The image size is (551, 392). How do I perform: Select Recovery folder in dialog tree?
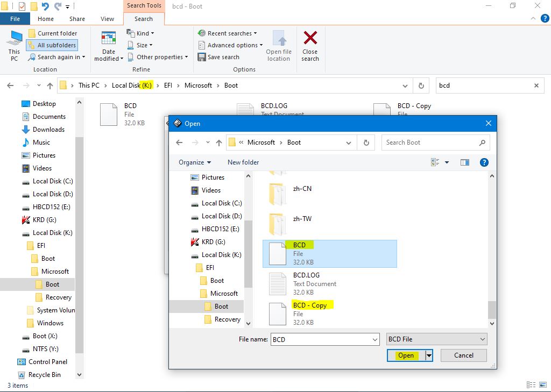coord(227,319)
